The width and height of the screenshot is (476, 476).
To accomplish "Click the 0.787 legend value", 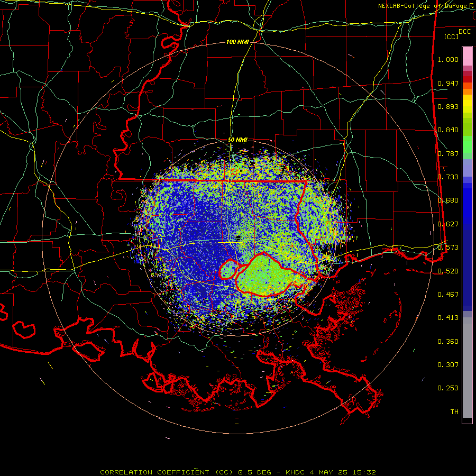I will coord(448,153).
